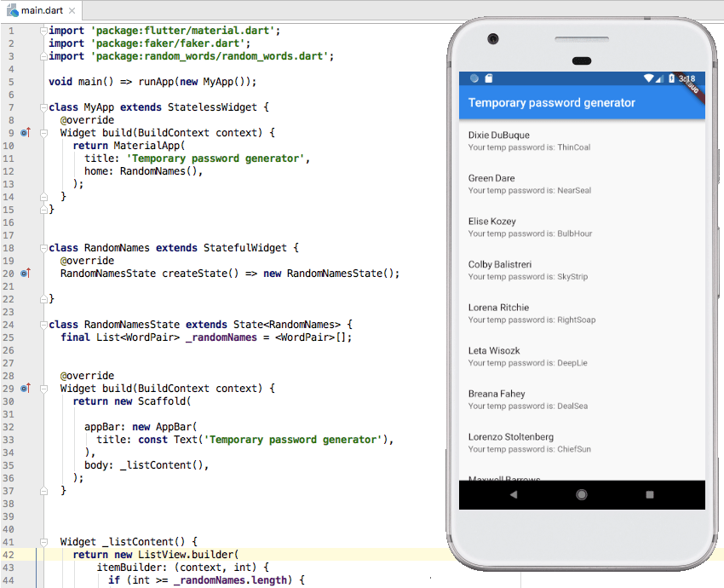724x588 pixels.
Task: Tap the Android recents square button
Action: pos(650,495)
